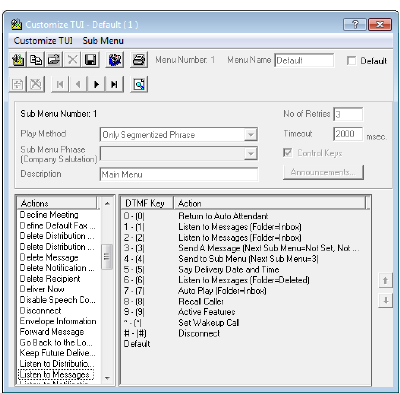Click the Timeout value field
This screenshot has height=393, width=400.
tap(348, 134)
